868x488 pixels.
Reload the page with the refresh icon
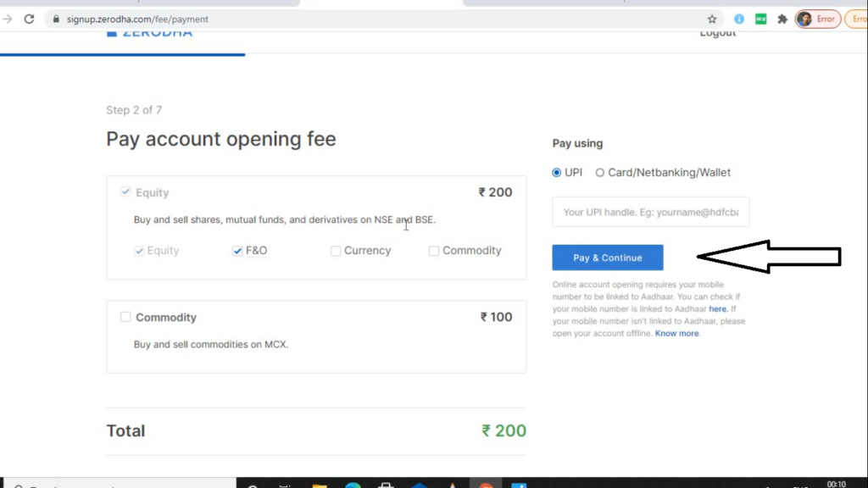coord(30,19)
